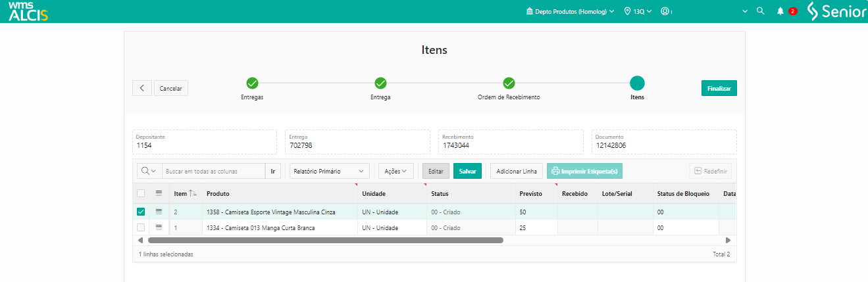Screen dimensions: 868x282
Task: Click the row menu icon for item 2
Action: point(159,212)
